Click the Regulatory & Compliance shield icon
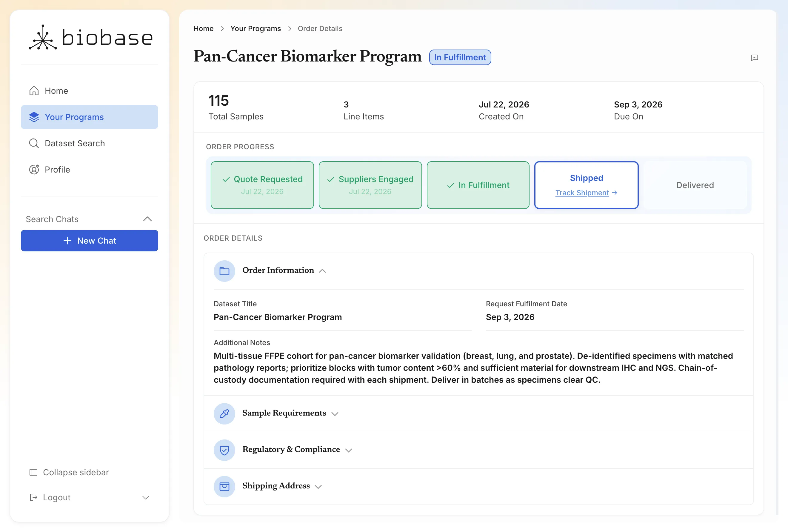 [x=224, y=450]
